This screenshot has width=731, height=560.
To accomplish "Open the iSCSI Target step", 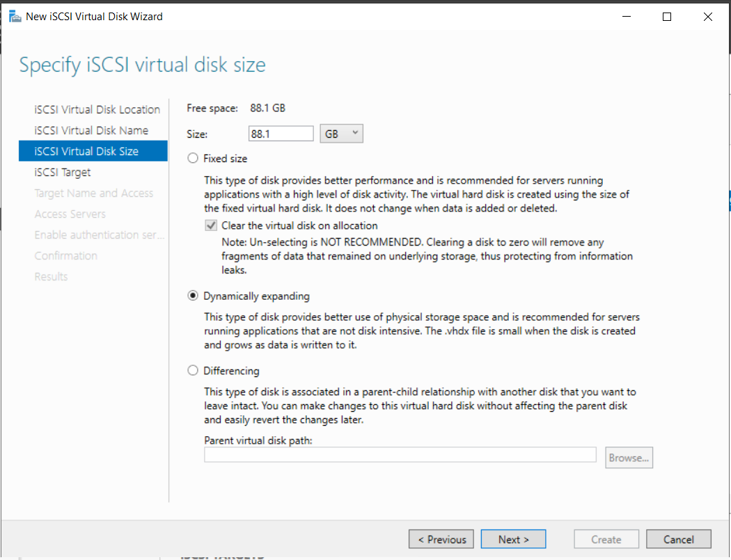I will (x=67, y=172).
